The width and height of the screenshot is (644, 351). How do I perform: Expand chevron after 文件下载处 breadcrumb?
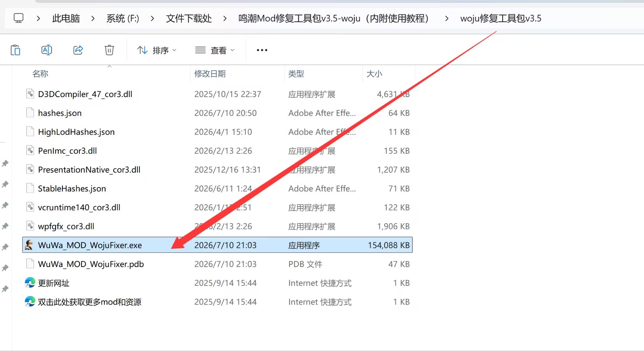click(x=225, y=18)
